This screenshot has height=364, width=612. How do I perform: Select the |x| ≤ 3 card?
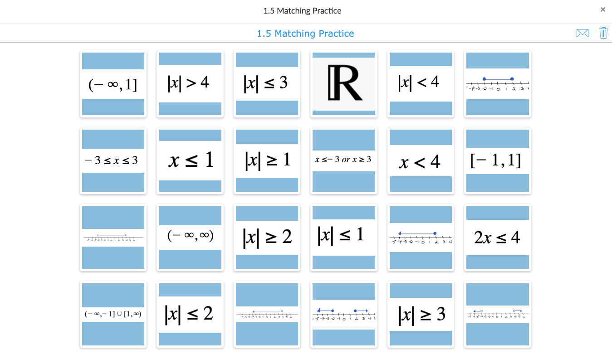(267, 83)
